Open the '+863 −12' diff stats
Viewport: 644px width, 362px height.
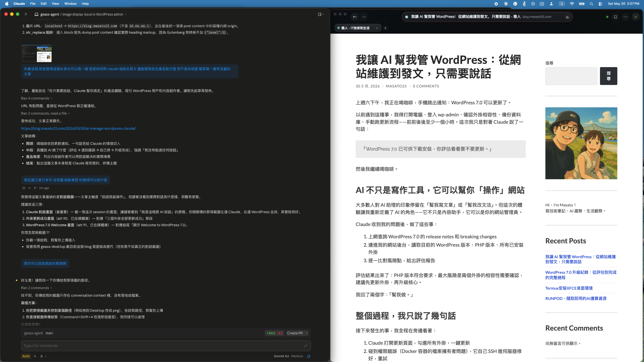tap(274, 333)
